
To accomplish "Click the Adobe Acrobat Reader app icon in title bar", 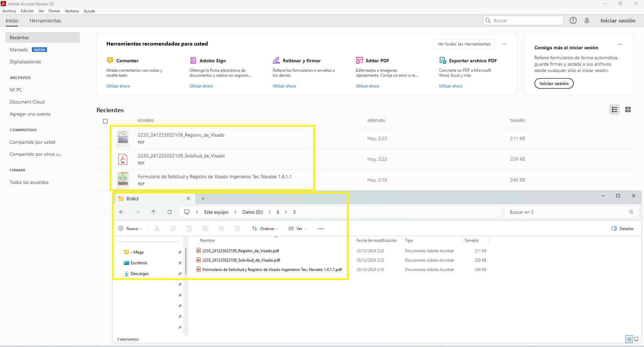I will coord(3,4).
